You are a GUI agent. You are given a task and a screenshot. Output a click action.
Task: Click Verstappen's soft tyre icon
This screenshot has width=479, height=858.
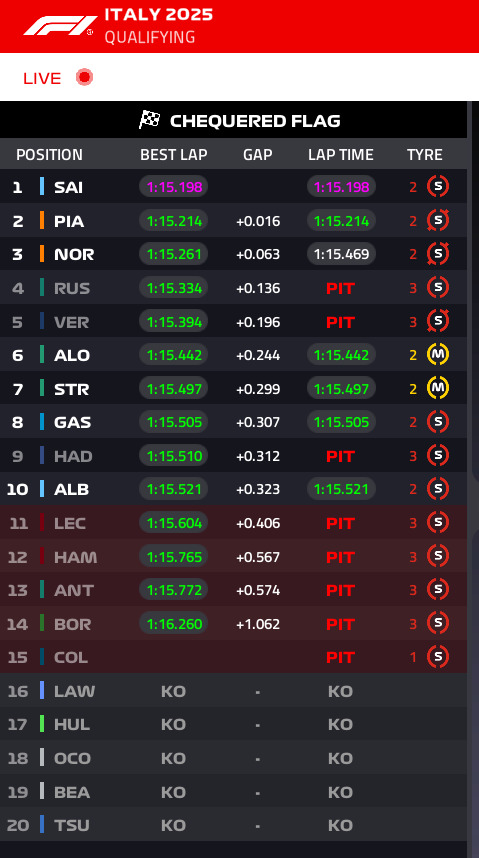pos(438,321)
